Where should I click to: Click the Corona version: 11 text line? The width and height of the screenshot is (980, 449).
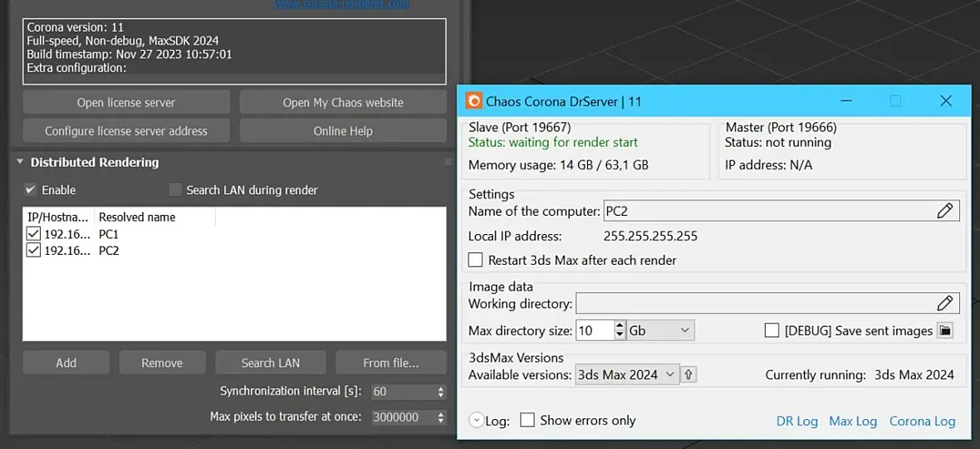(x=75, y=27)
